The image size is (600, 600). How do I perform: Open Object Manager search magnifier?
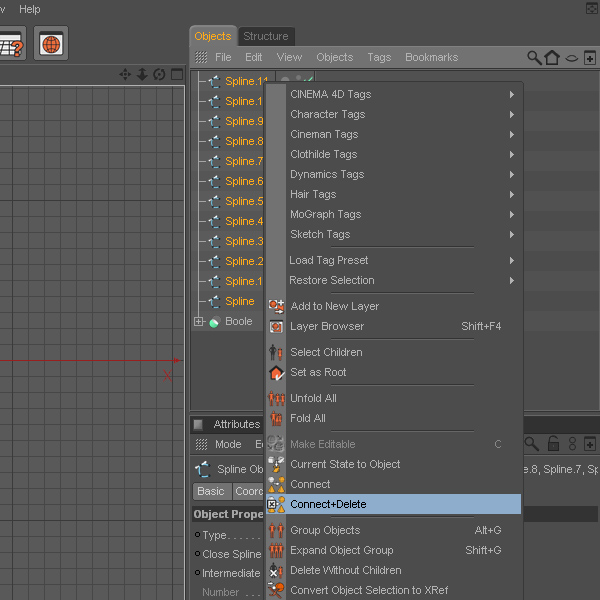[534, 58]
